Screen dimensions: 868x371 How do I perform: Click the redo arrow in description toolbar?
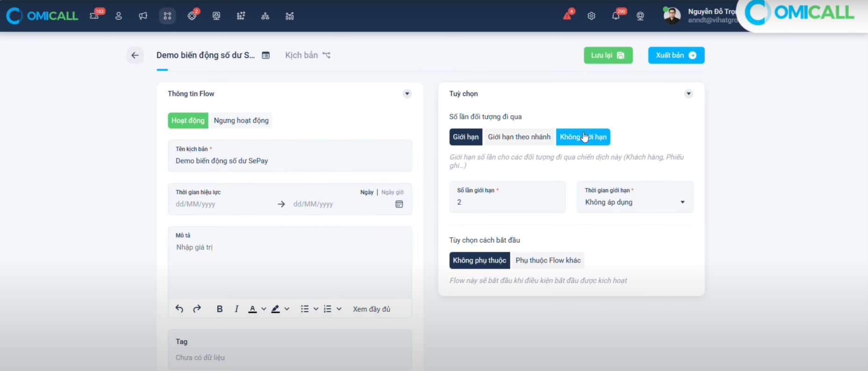(197, 309)
